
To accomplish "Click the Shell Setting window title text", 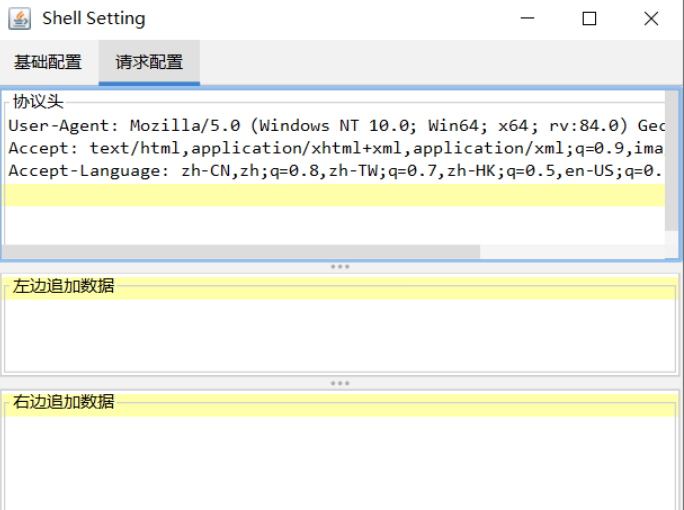I will pos(93,18).
